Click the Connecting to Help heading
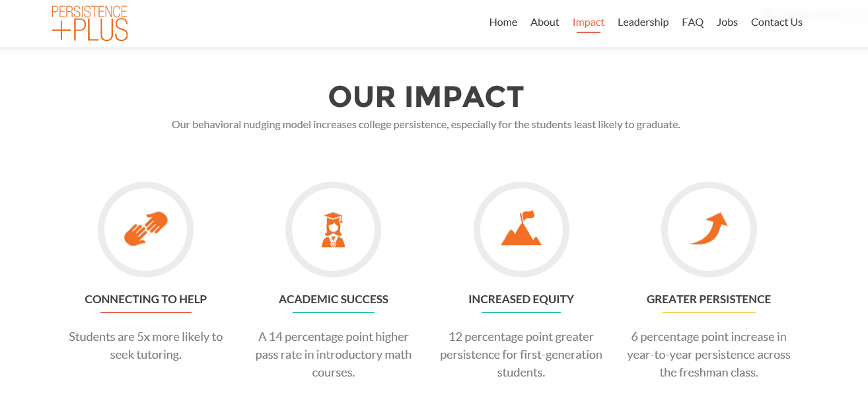Screen dimensions: 868x399 (145, 299)
